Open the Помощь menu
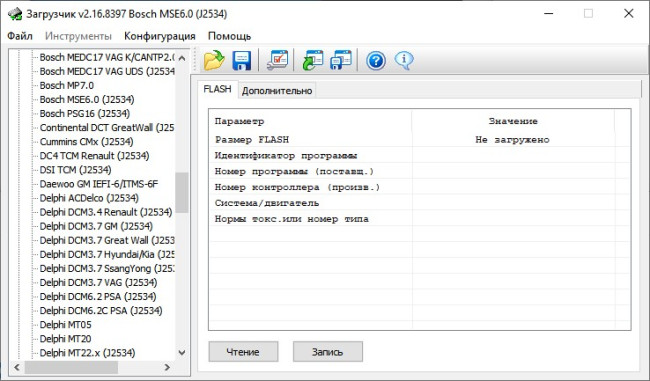Image resolution: width=650 pixels, height=381 pixels. coord(229,36)
